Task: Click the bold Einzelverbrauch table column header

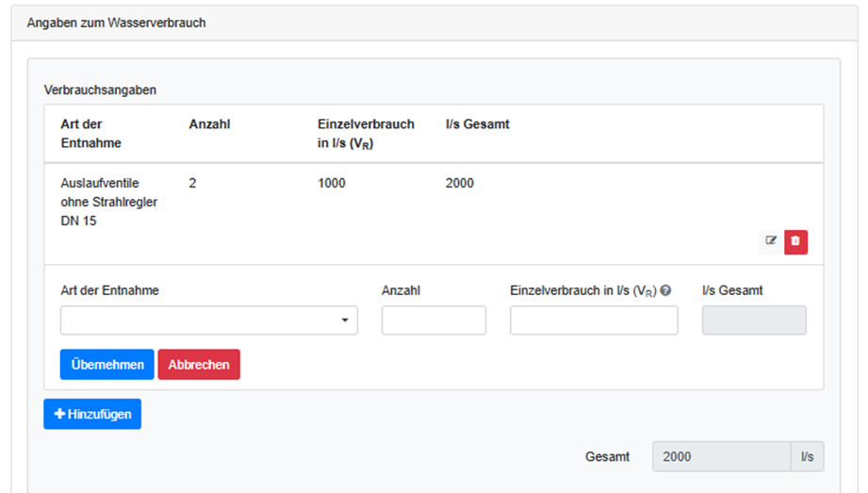Action: pyautogui.click(x=366, y=134)
